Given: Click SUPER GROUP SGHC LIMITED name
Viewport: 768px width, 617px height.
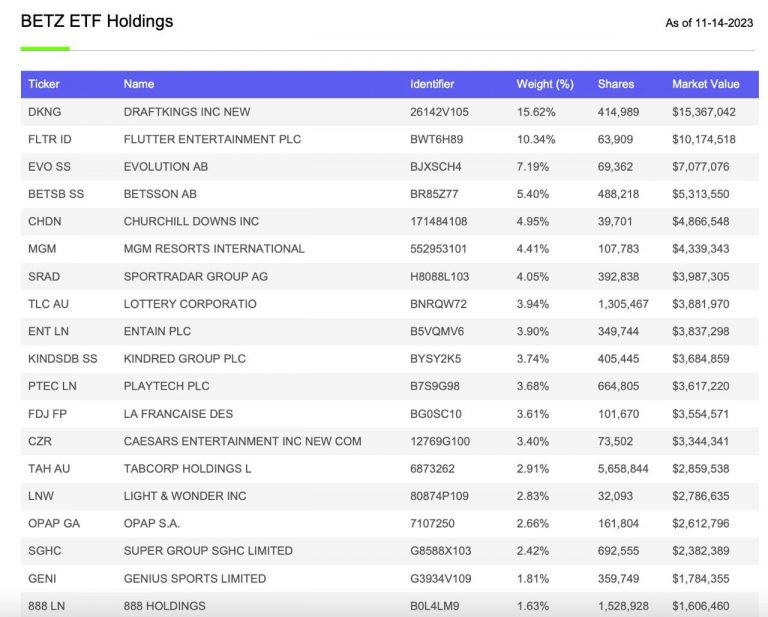Looking at the screenshot, I should 208,551.
